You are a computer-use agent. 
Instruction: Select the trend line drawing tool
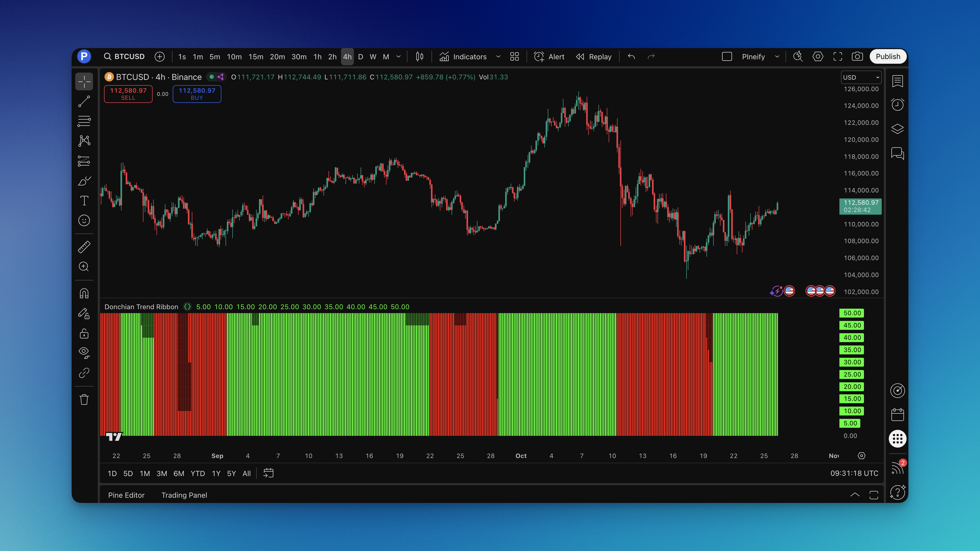pos(84,102)
